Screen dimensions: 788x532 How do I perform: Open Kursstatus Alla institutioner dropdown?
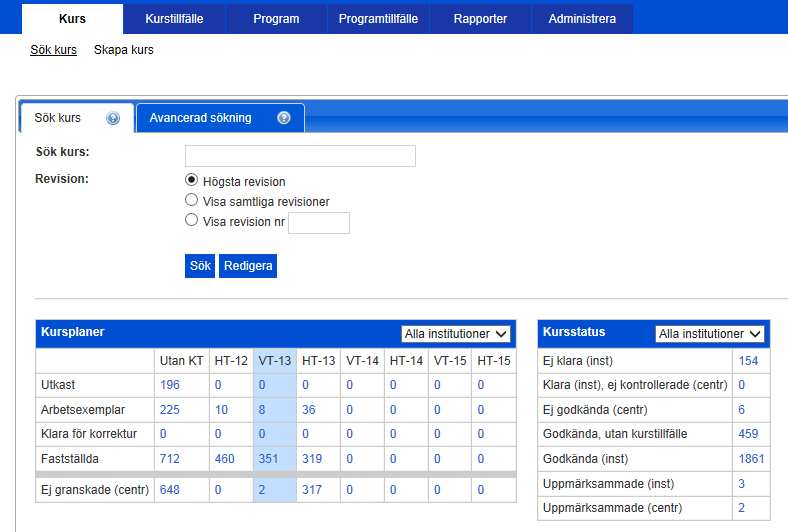click(x=710, y=334)
